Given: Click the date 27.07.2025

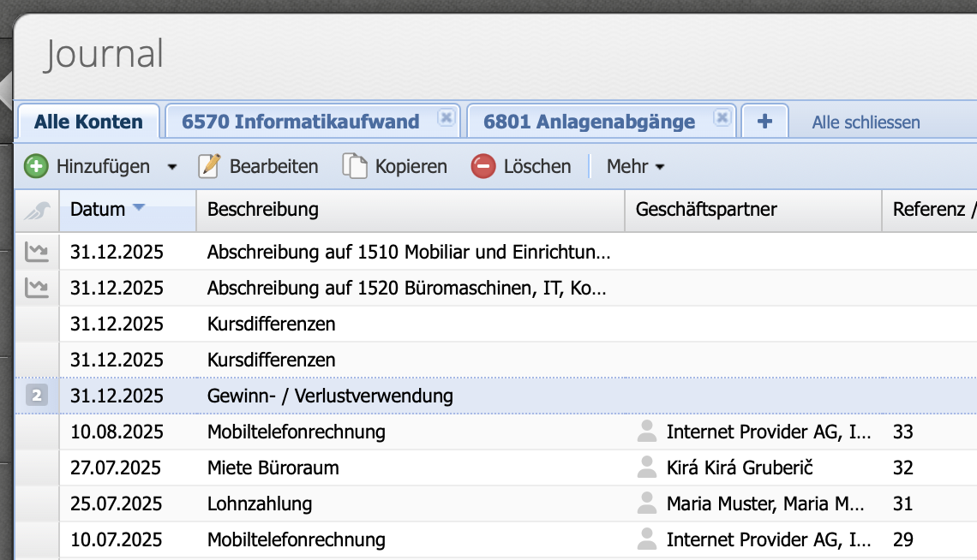Looking at the screenshot, I should click(x=116, y=468).
